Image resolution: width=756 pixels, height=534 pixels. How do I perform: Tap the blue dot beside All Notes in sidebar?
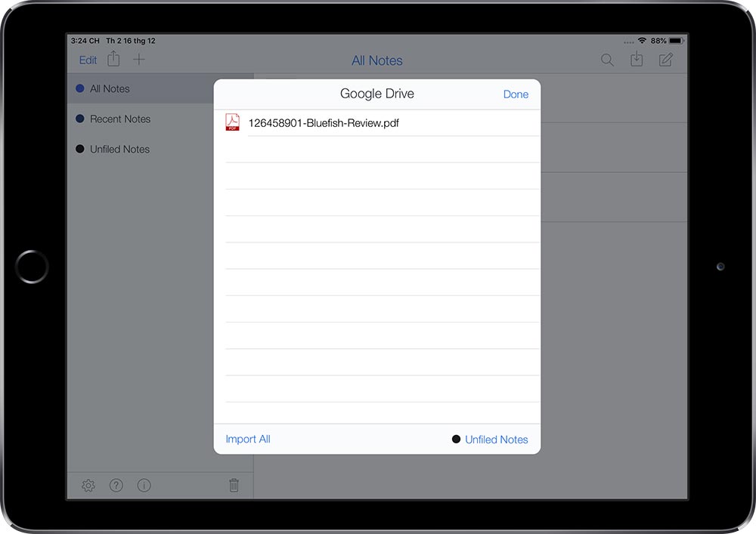(x=80, y=88)
